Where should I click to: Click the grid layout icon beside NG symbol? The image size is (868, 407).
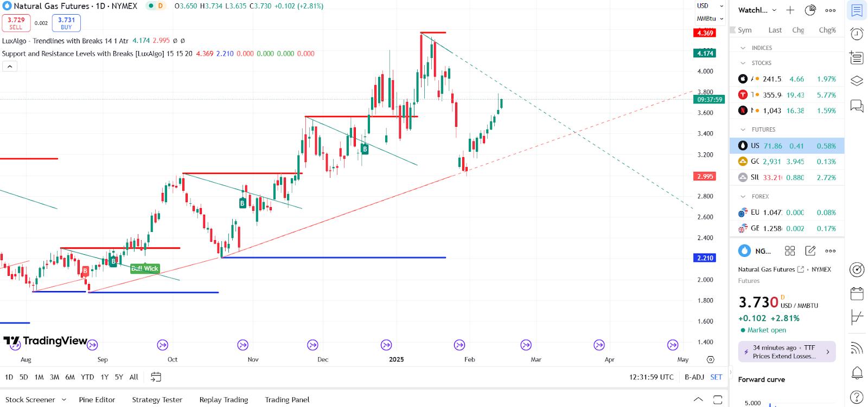[x=790, y=251]
